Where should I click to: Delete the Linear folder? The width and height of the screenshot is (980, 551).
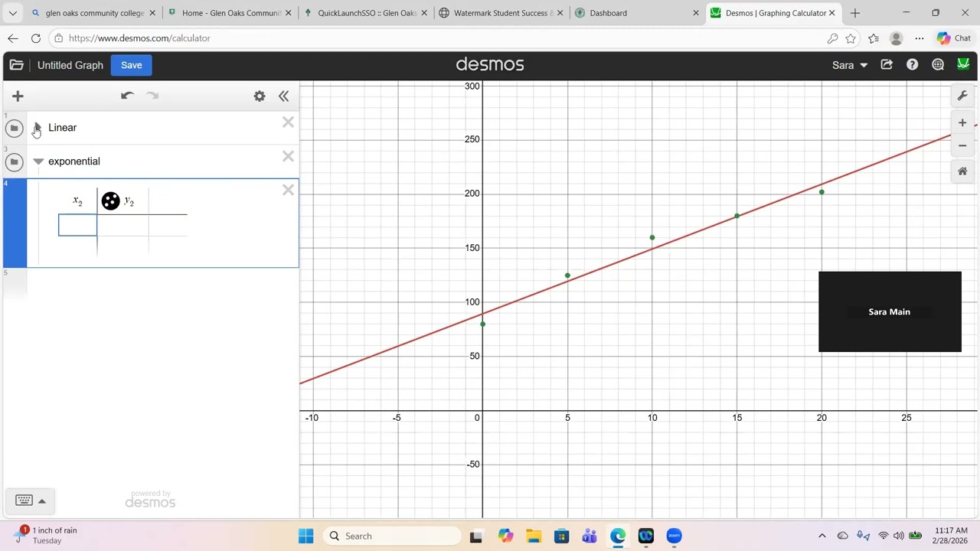click(288, 122)
